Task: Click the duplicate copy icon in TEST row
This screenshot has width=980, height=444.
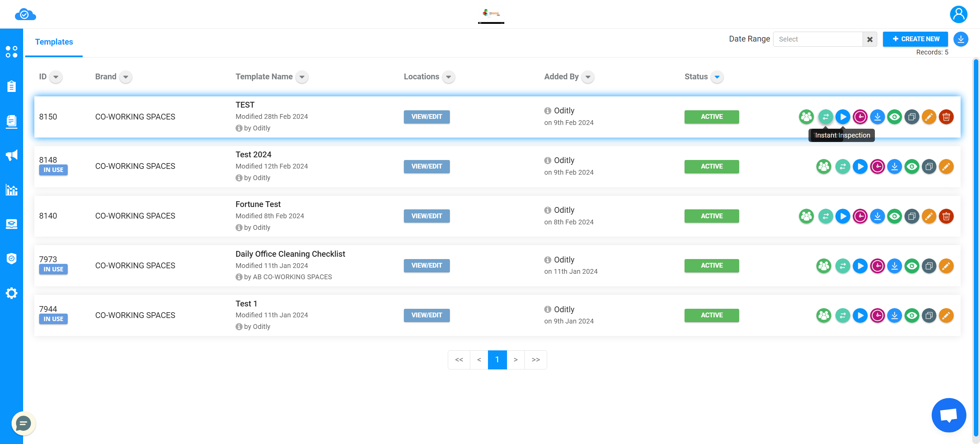Action: click(912, 117)
